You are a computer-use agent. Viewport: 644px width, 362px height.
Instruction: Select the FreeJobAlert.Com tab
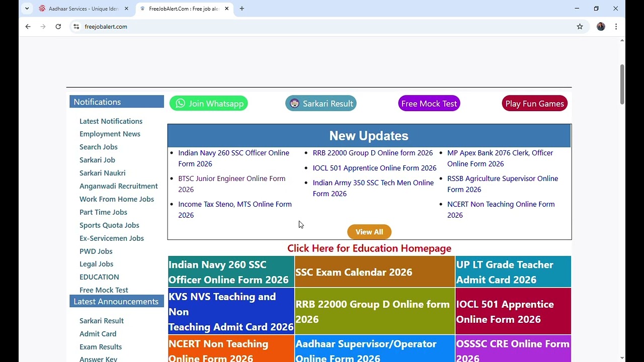(184, 9)
